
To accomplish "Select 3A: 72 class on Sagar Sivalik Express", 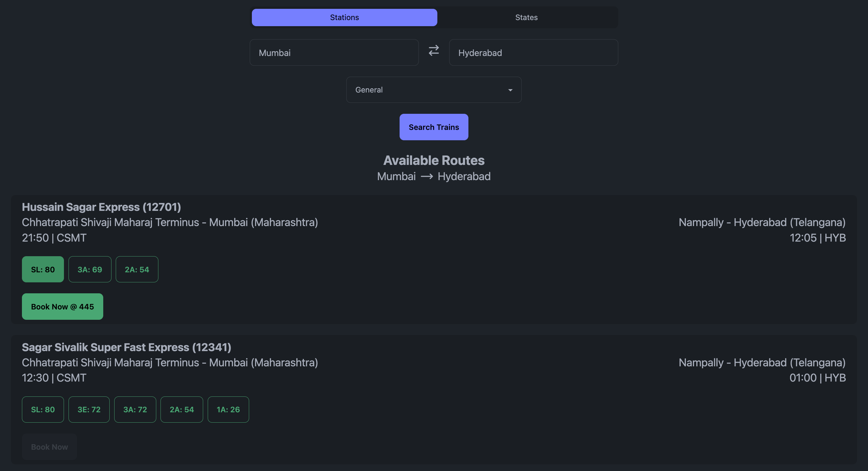I will point(135,410).
